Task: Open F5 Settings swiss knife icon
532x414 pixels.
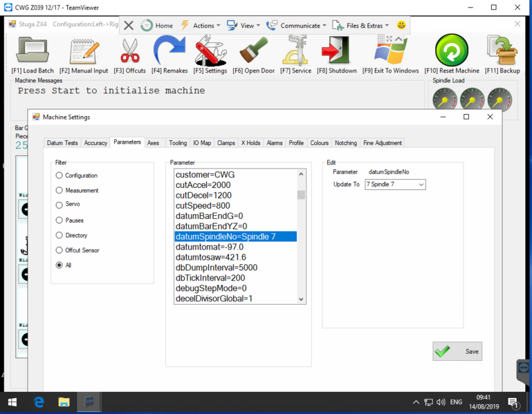Action: click(x=210, y=51)
